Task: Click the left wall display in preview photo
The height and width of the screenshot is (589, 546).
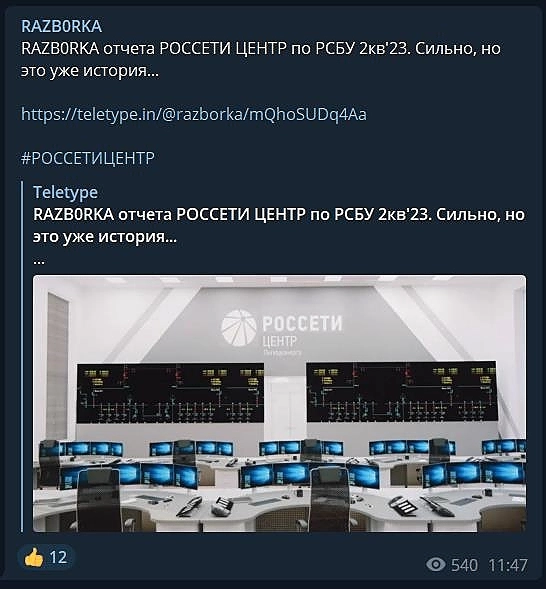Action: 170,393
